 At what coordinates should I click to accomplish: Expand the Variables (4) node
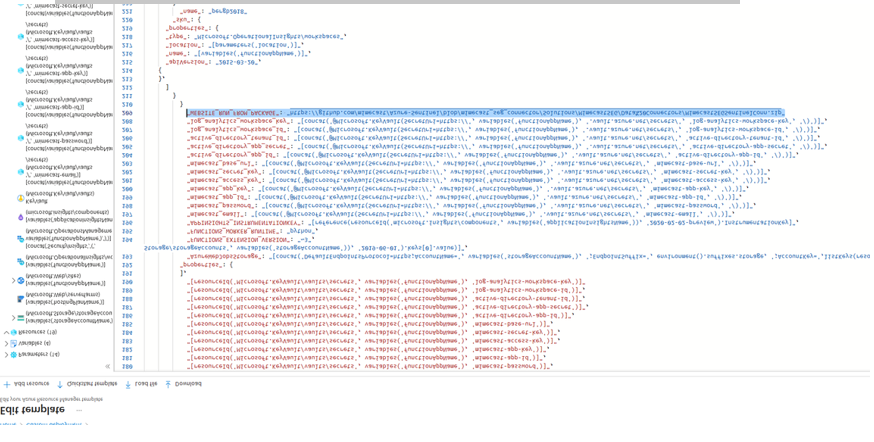(5, 343)
